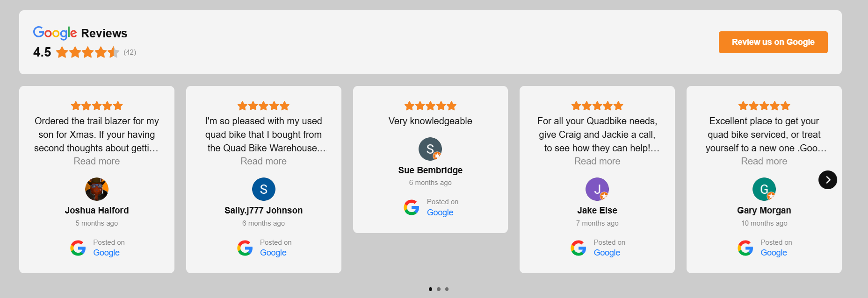Click Joshua Halford's profile avatar
The image size is (868, 298).
point(97,189)
